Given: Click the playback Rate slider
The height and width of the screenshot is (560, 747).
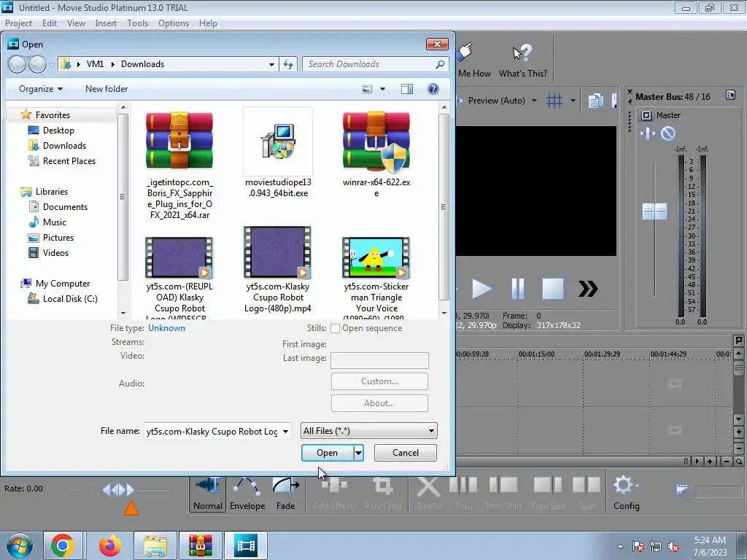Looking at the screenshot, I should pyautogui.click(x=119, y=489).
